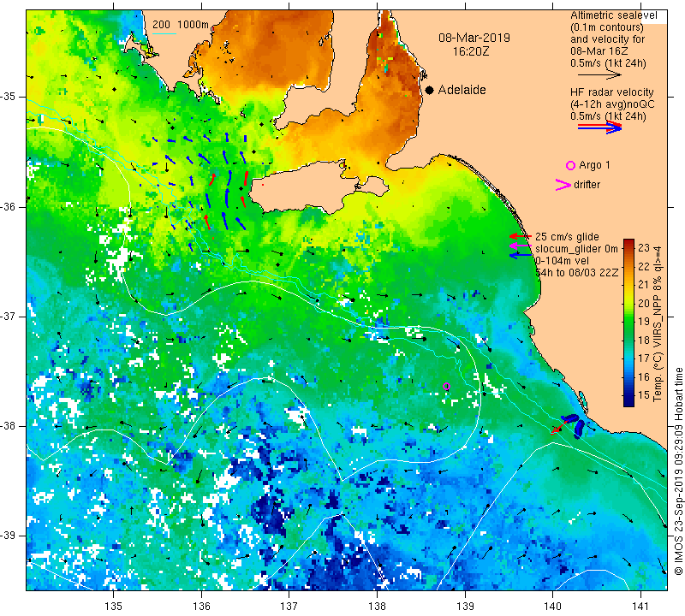Click longitude axis label 141
The image size is (685, 616).
[640, 606]
